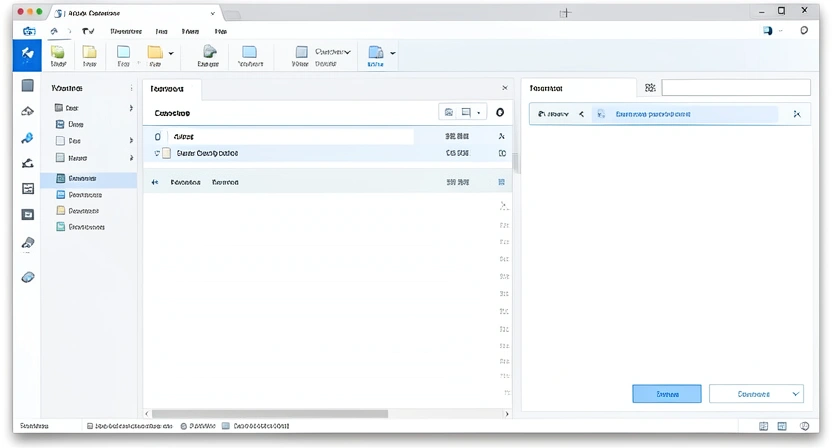Click the third-from-last icon on the status bar
The image size is (832, 448).
pyautogui.click(x=764, y=426)
